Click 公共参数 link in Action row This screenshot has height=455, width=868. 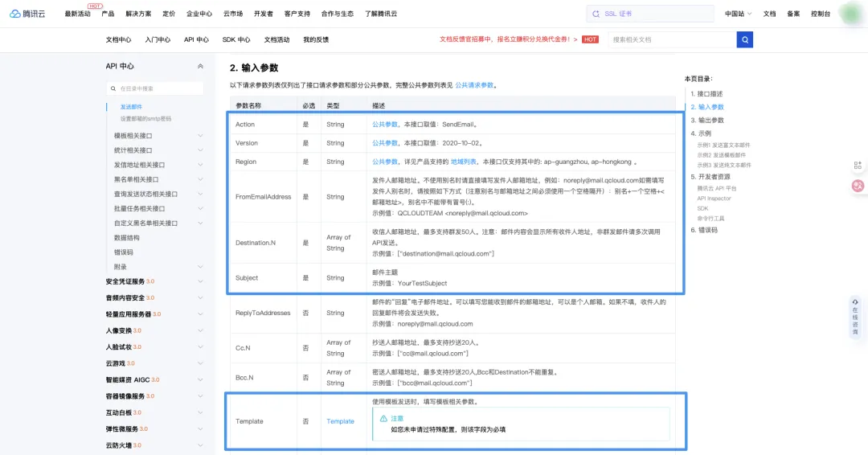pos(385,125)
